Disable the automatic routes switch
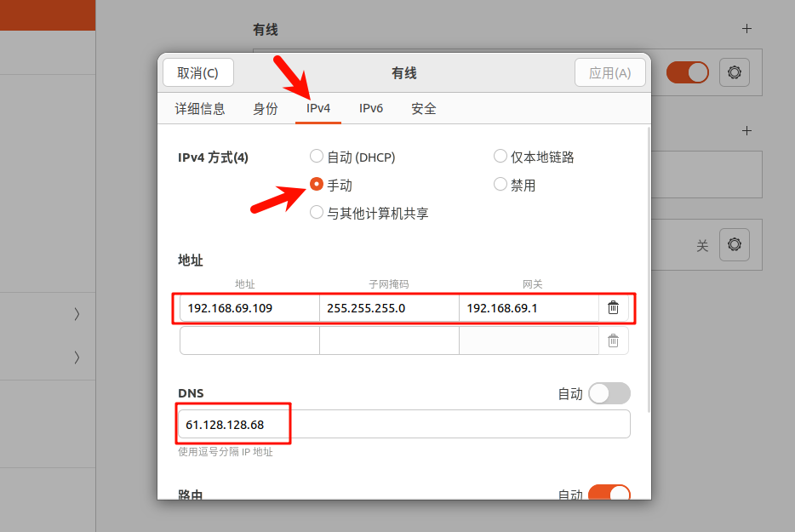 coord(609,495)
